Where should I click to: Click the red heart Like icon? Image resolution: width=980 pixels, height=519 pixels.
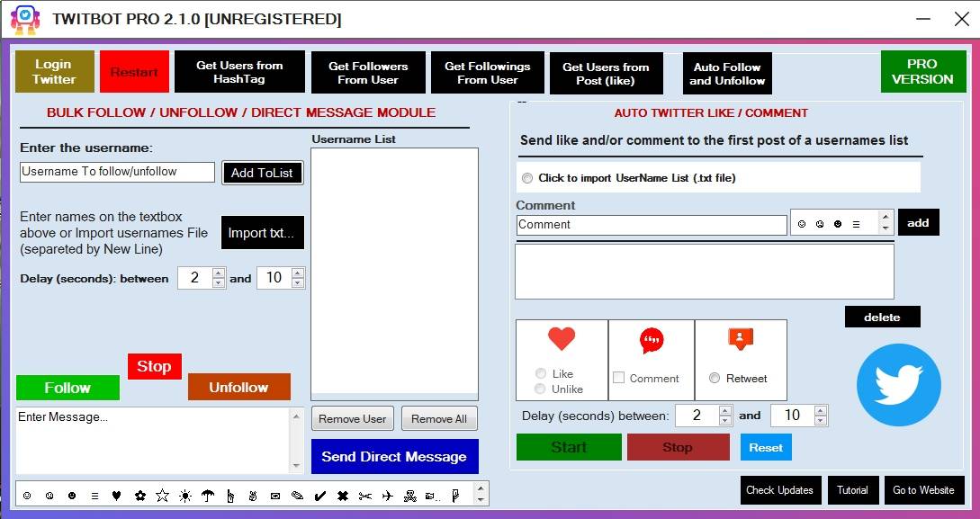[562, 339]
